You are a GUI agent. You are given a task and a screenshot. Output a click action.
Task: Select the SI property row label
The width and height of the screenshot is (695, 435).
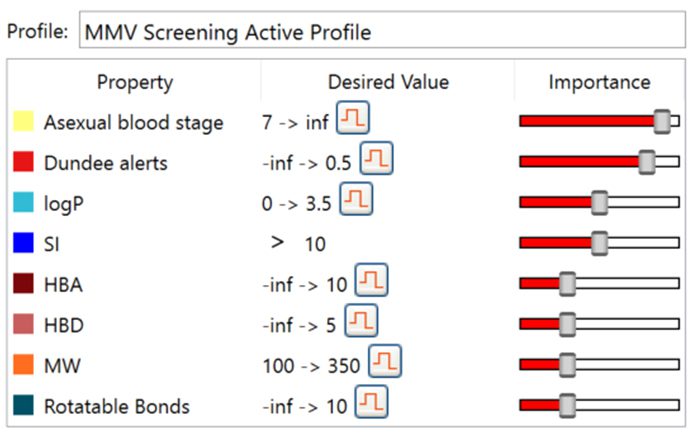(x=52, y=243)
